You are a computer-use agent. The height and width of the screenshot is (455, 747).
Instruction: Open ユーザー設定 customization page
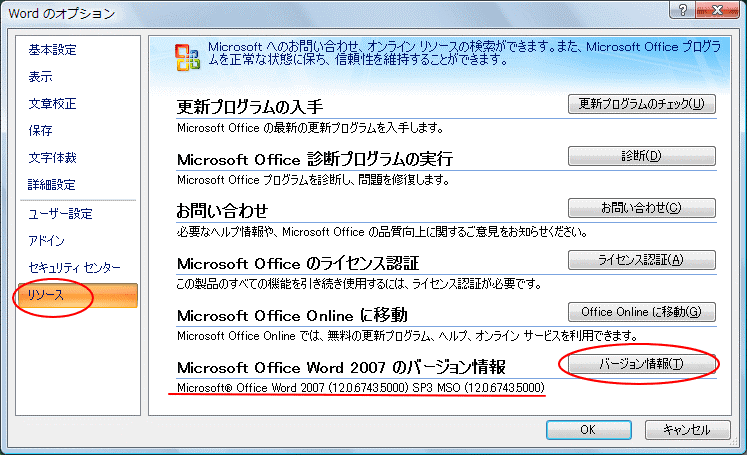[60, 214]
